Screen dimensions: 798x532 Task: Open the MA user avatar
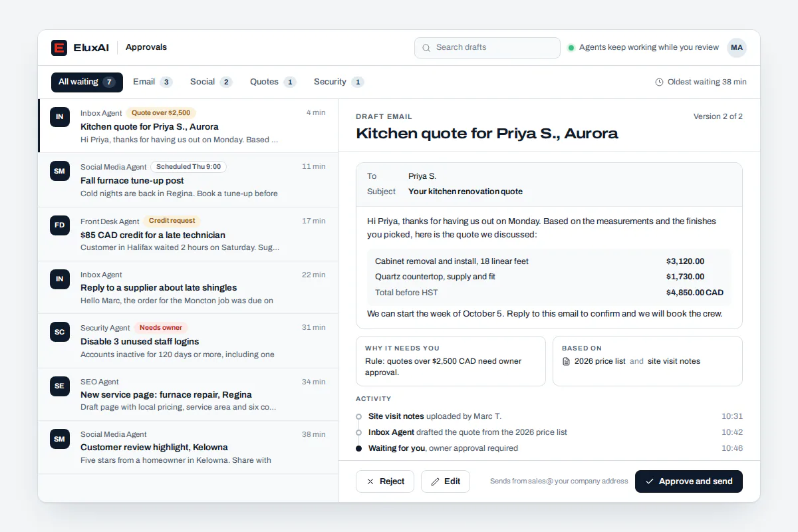737,47
